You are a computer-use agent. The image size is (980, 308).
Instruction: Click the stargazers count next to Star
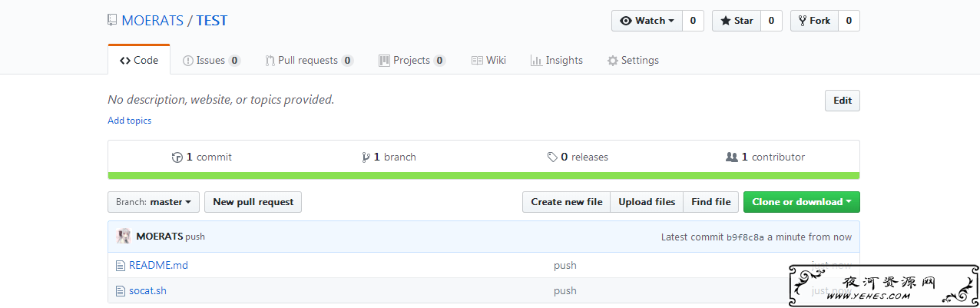[771, 21]
